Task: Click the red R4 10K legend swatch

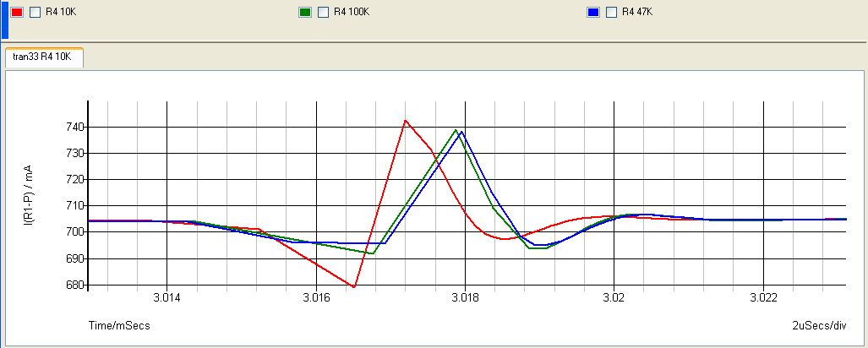Action: pyautogui.click(x=17, y=13)
